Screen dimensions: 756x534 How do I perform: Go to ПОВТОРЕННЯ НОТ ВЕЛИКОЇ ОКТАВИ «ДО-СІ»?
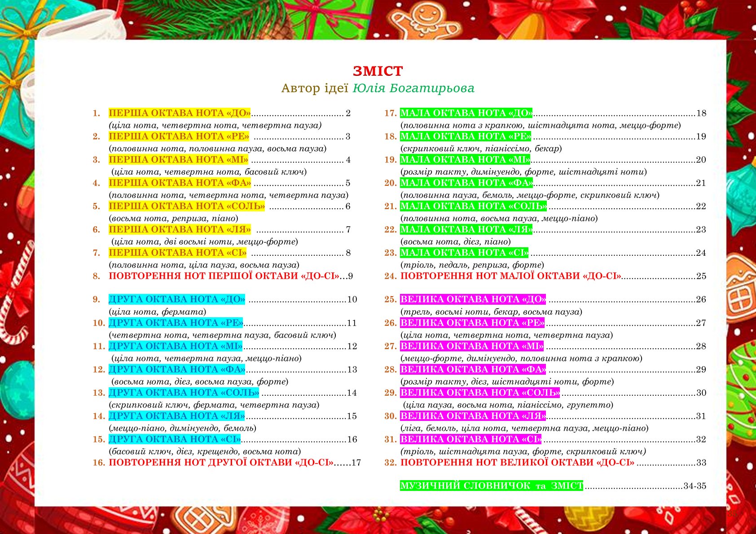pos(518,463)
